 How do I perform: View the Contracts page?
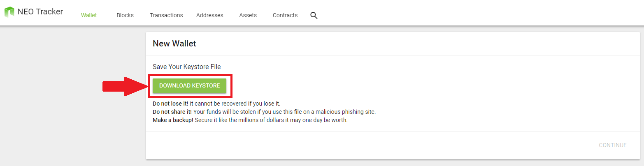pos(285,15)
